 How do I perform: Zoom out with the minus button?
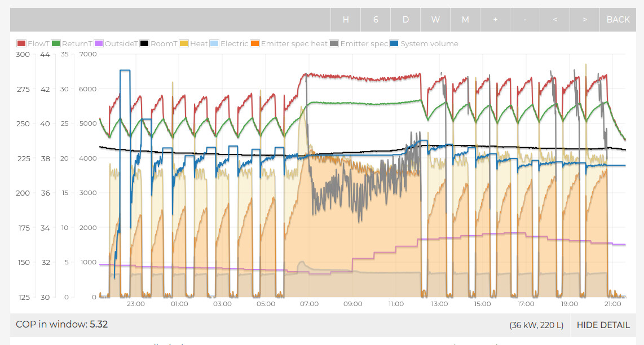[x=525, y=20]
